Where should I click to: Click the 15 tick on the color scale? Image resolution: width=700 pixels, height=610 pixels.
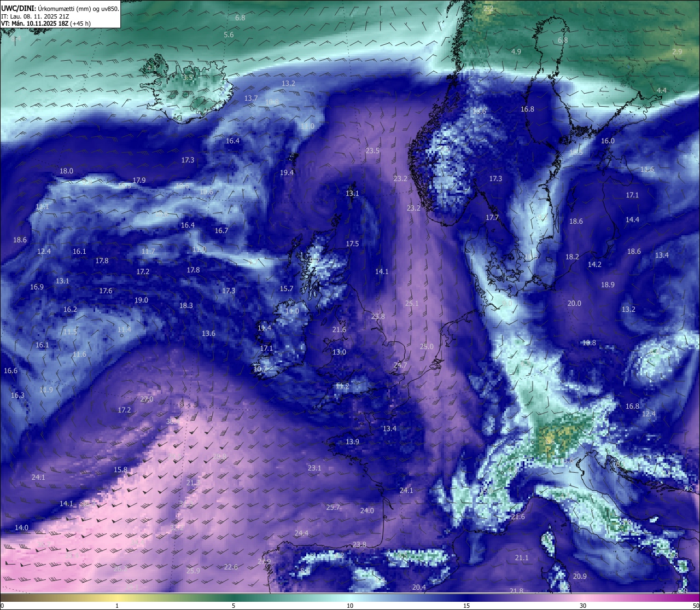click(x=466, y=606)
